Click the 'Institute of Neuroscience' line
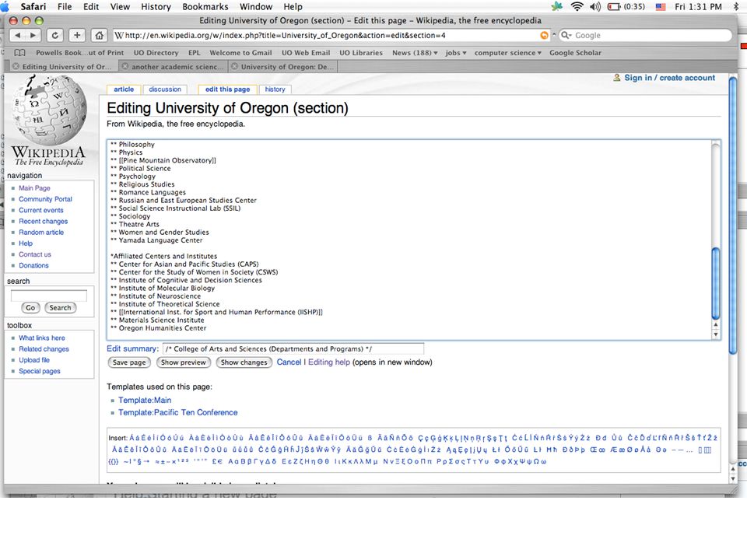The width and height of the screenshot is (747, 560). pyautogui.click(x=156, y=296)
